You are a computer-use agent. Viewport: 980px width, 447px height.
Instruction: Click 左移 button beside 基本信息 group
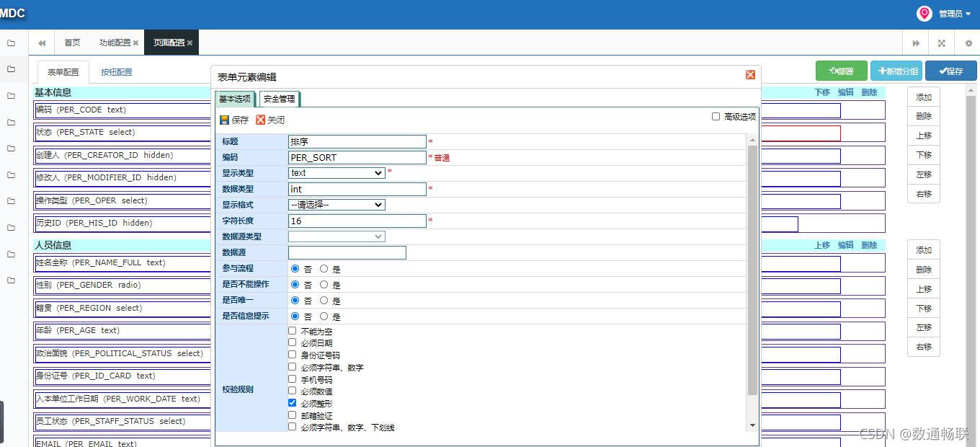[924, 174]
